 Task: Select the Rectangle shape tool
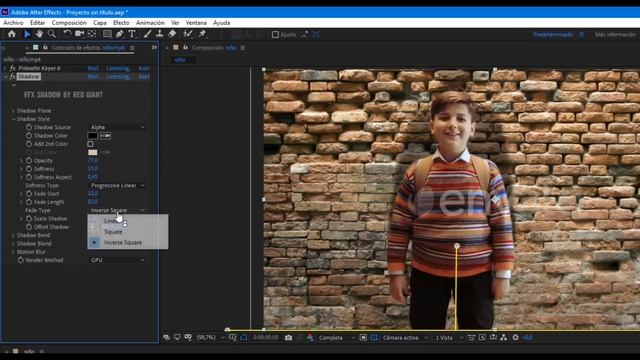[x=107, y=34]
